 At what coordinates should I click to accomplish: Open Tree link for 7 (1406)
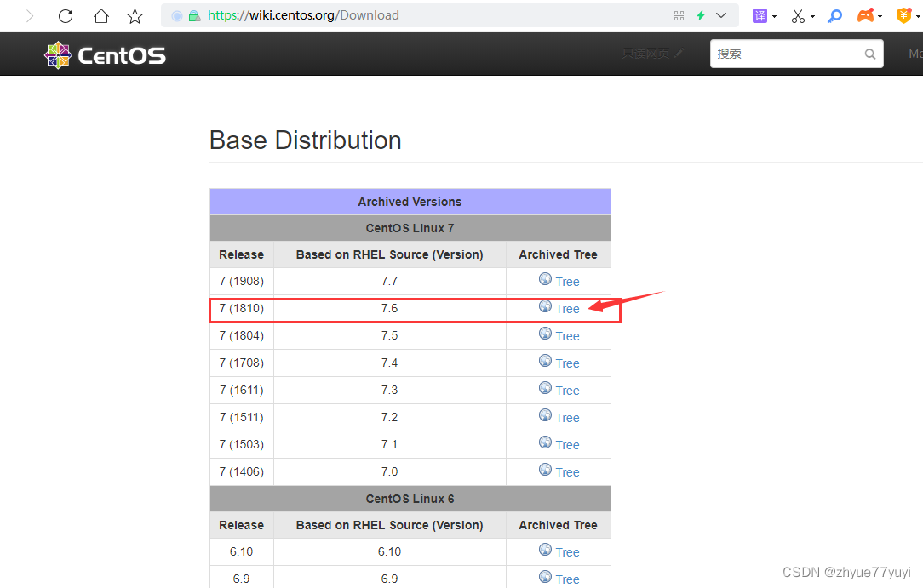pyautogui.click(x=567, y=472)
